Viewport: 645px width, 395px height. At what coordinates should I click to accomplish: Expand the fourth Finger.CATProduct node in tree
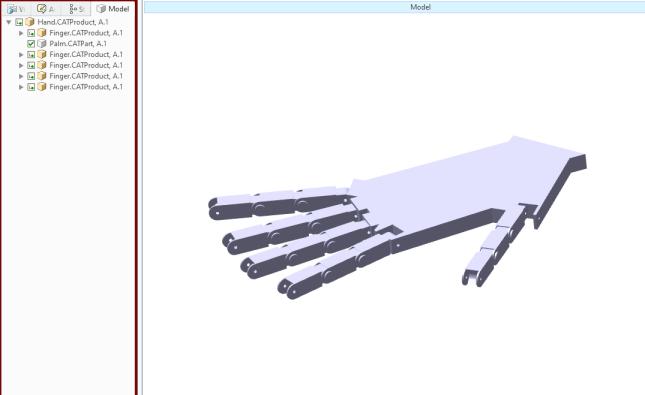pos(21,76)
